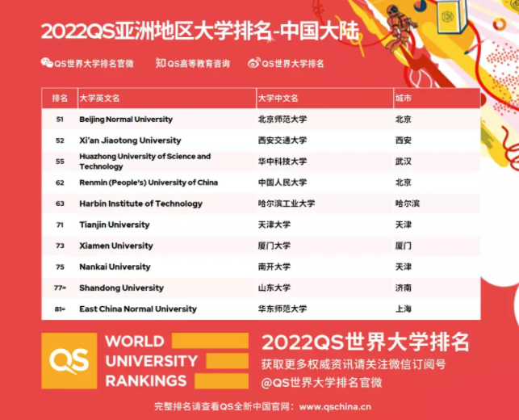
Task: Click rank number 55
Action: coord(60,162)
